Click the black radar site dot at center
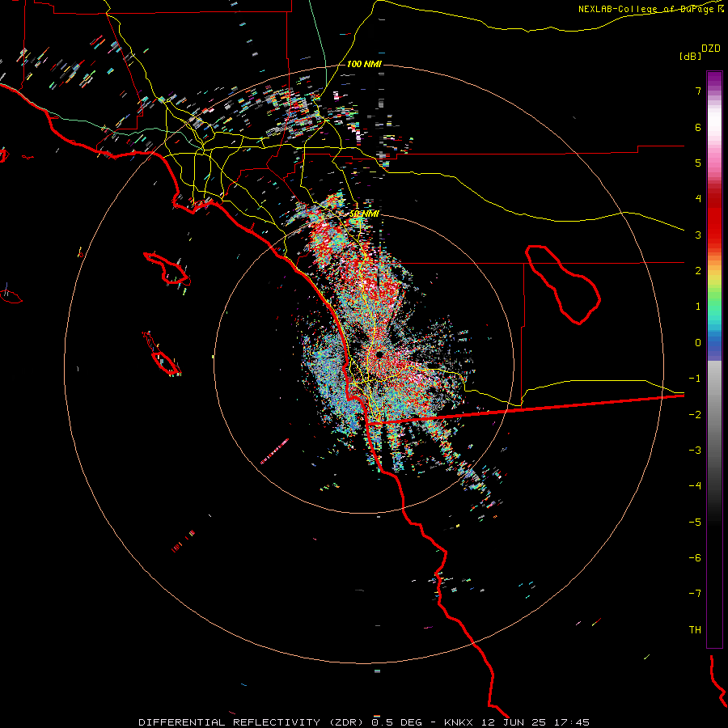 pyautogui.click(x=379, y=355)
